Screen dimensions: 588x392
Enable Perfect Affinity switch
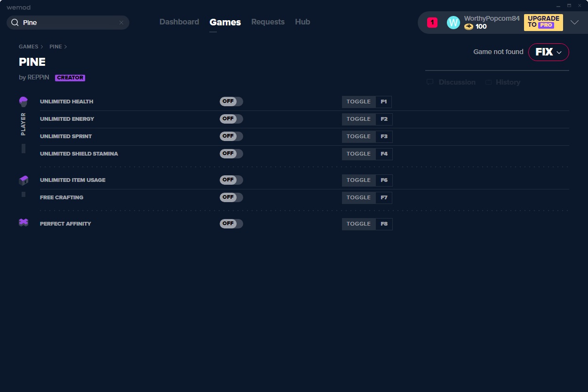point(231,224)
